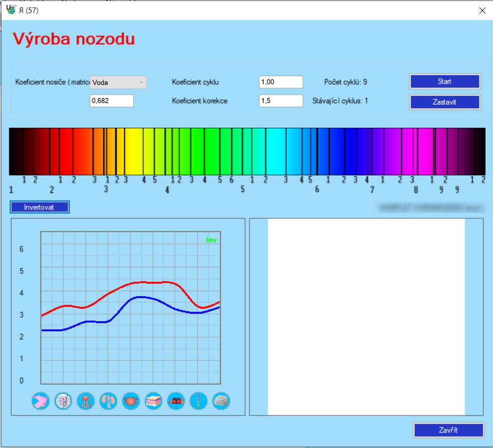The image size is (493, 448).
Task: Click the thyroid/throat icon
Action: [x=176, y=401]
